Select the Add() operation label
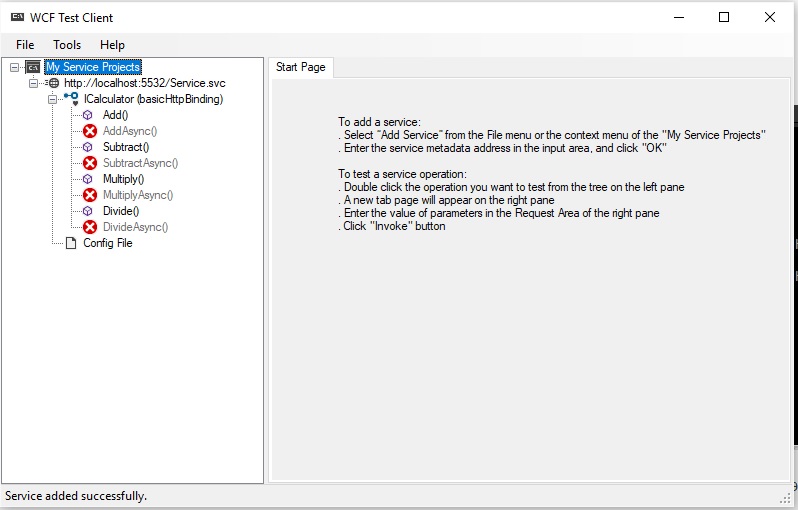The width and height of the screenshot is (798, 510). 116,115
